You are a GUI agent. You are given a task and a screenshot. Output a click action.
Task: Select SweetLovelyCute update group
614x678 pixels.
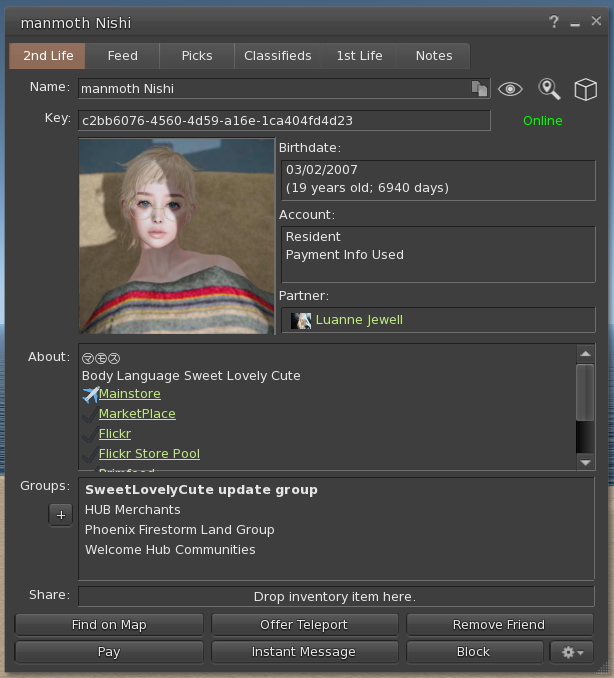coord(201,490)
